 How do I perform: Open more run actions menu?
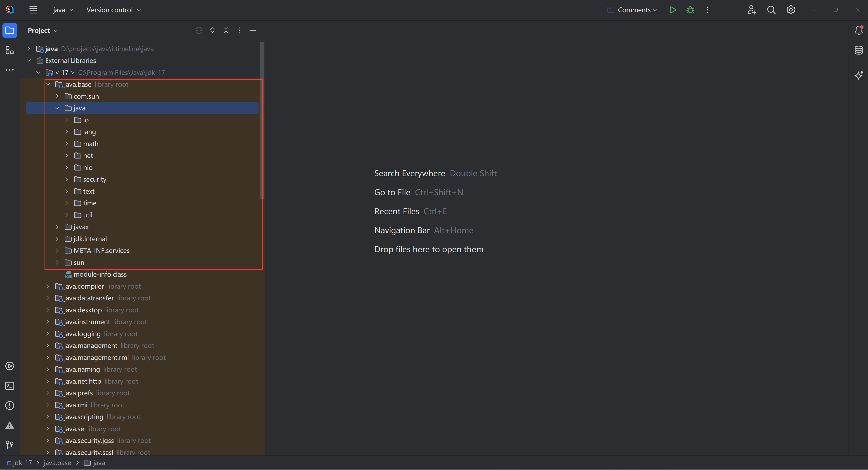click(x=707, y=10)
